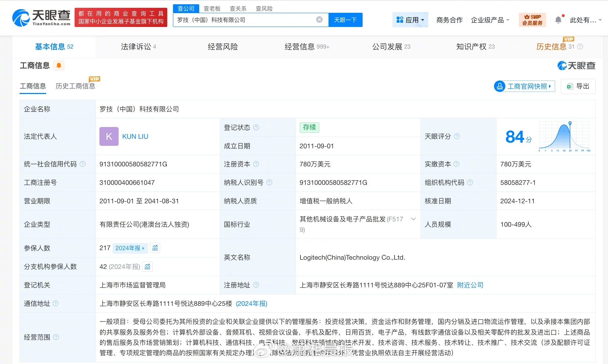
Task: Open the 法律诉讼 tab
Action: 135,46
